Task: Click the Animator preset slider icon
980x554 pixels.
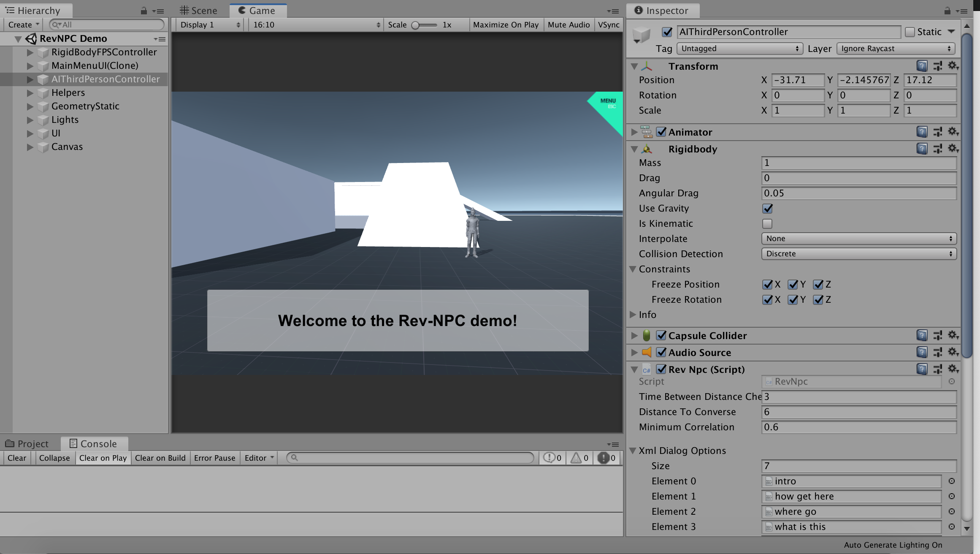Action: click(937, 132)
